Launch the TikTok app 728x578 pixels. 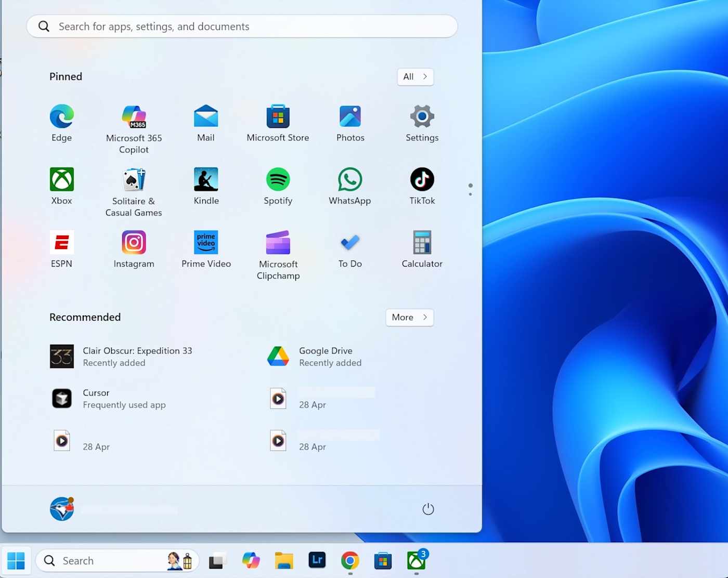(x=422, y=186)
